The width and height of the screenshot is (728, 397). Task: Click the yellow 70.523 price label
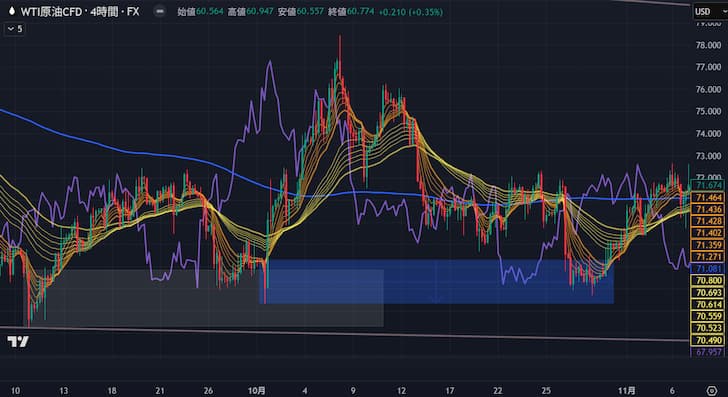coord(708,328)
